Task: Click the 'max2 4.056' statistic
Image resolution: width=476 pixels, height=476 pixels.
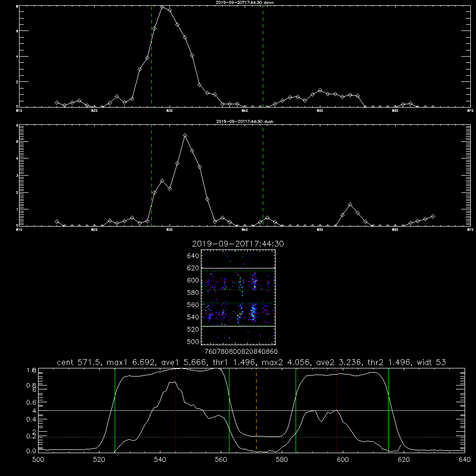Action: (x=286, y=362)
